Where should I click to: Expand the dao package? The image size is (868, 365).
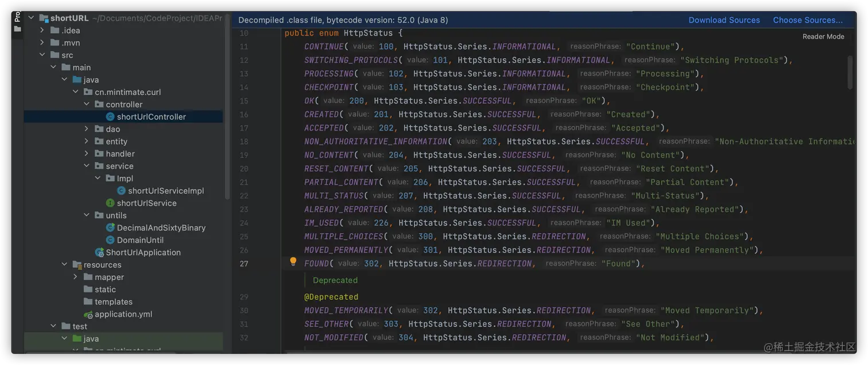(86, 129)
